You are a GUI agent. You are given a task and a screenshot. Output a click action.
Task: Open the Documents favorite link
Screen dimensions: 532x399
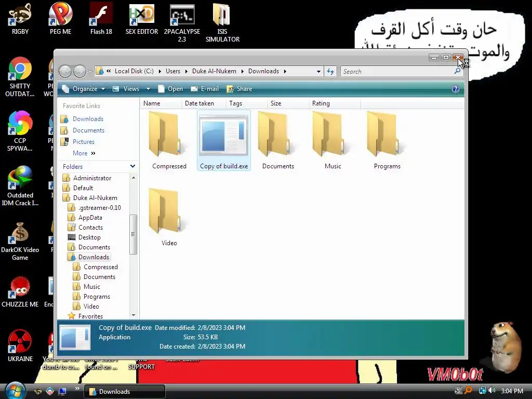pos(88,130)
